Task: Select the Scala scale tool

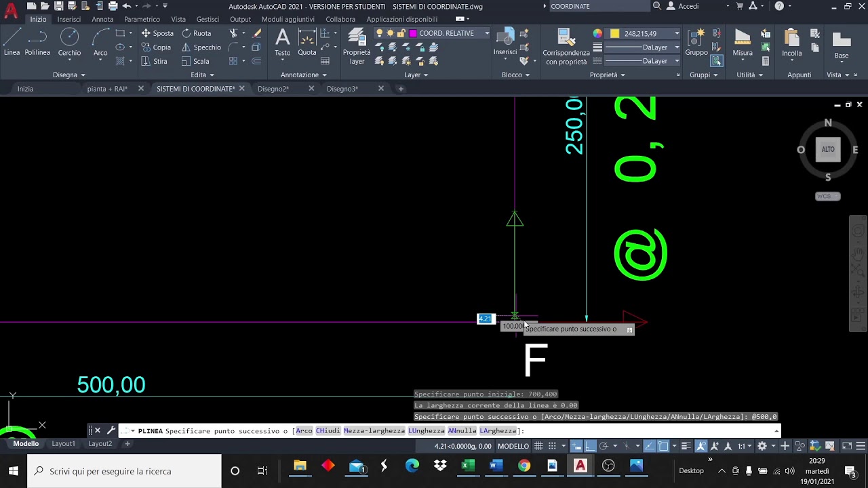Action: (x=195, y=61)
